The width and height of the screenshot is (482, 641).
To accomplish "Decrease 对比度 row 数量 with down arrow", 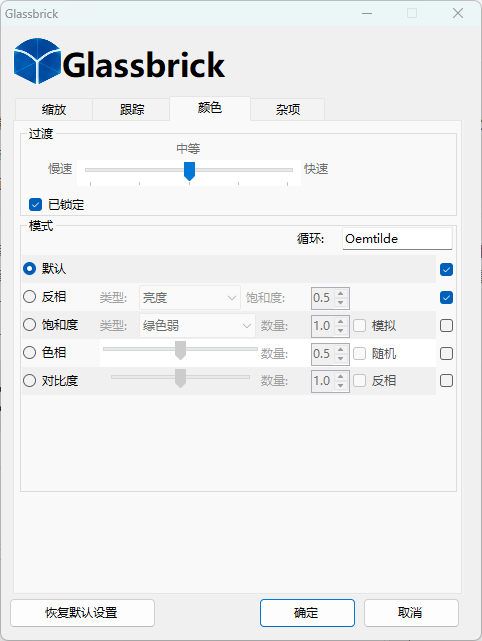I will pos(341,385).
